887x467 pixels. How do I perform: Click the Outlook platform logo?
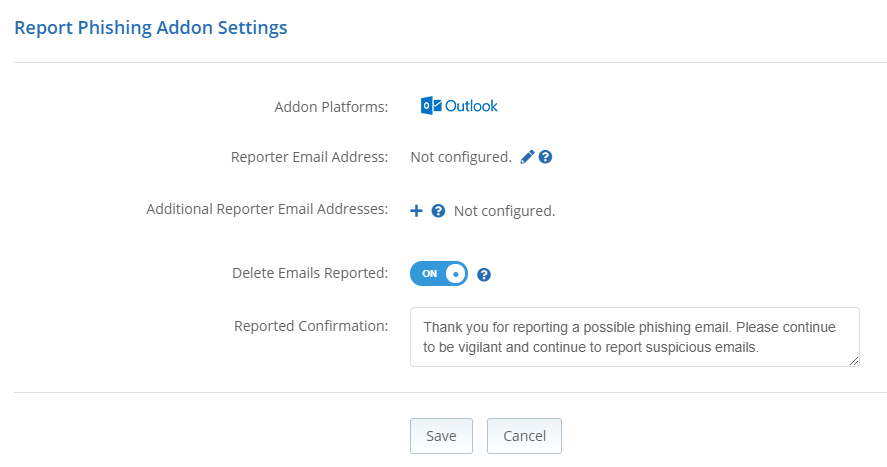pyautogui.click(x=459, y=106)
